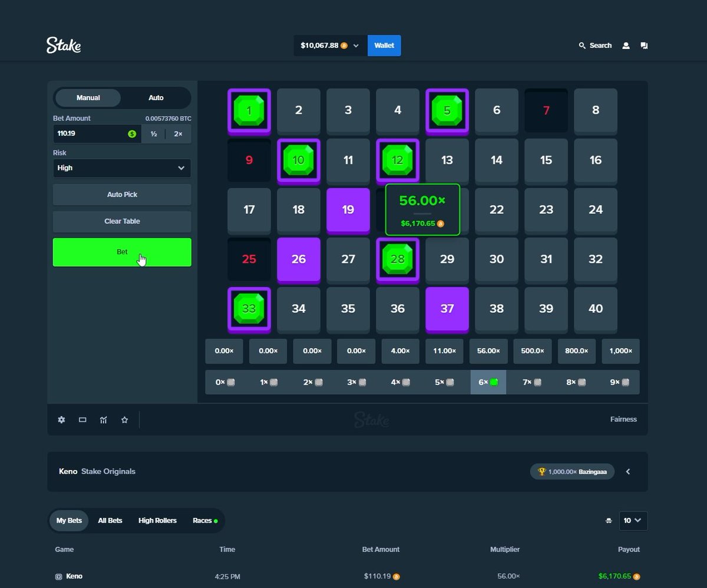Open the Risk dropdown set to High

(x=122, y=168)
